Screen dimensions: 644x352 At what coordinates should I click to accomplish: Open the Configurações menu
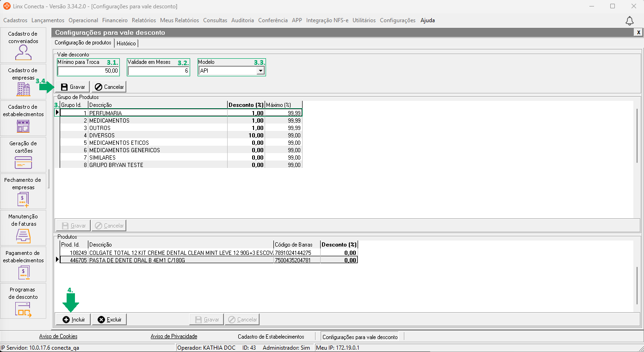(397, 20)
